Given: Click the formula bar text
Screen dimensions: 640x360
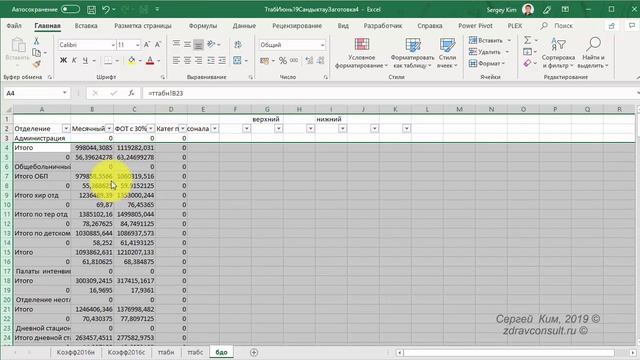Looking at the screenshot, I should (166, 93).
